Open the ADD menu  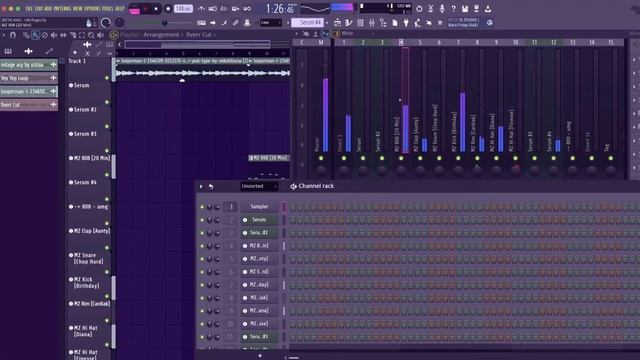pos(48,9)
